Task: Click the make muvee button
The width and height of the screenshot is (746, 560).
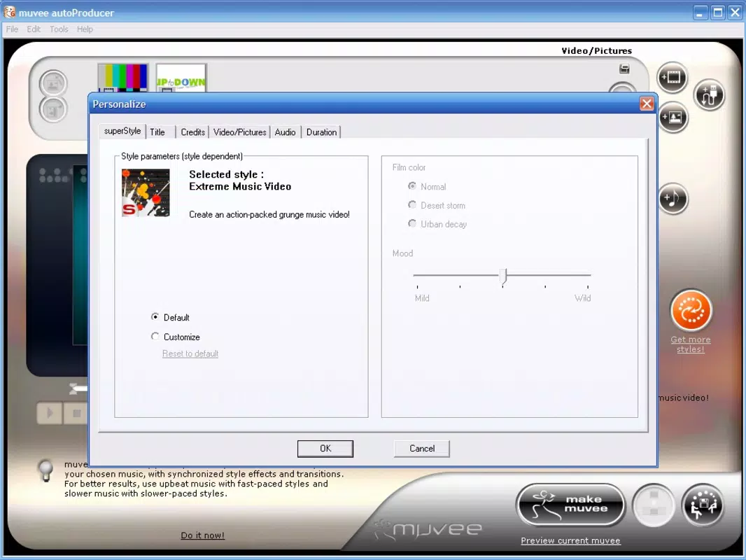Action: [570, 505]
